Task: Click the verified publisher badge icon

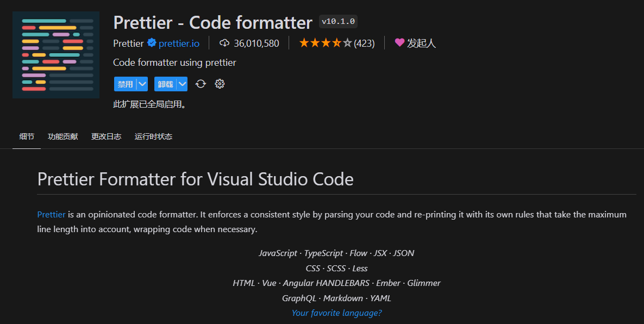Action: coord(152,43)
